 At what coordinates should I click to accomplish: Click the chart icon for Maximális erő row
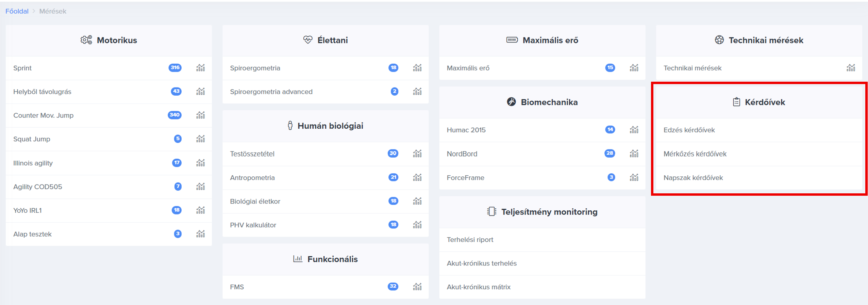[x=634, y=68]
